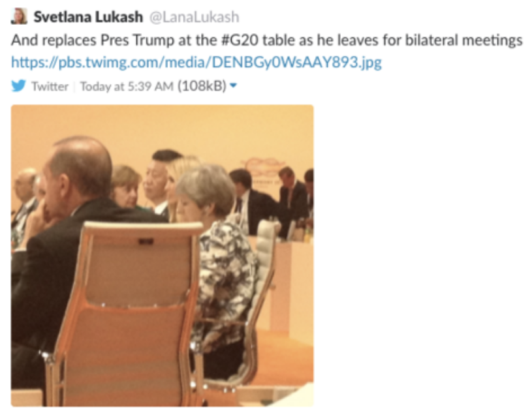The image size is (532, 411).
Task: Click the blue Twitter bird icon
Action: 19,86
